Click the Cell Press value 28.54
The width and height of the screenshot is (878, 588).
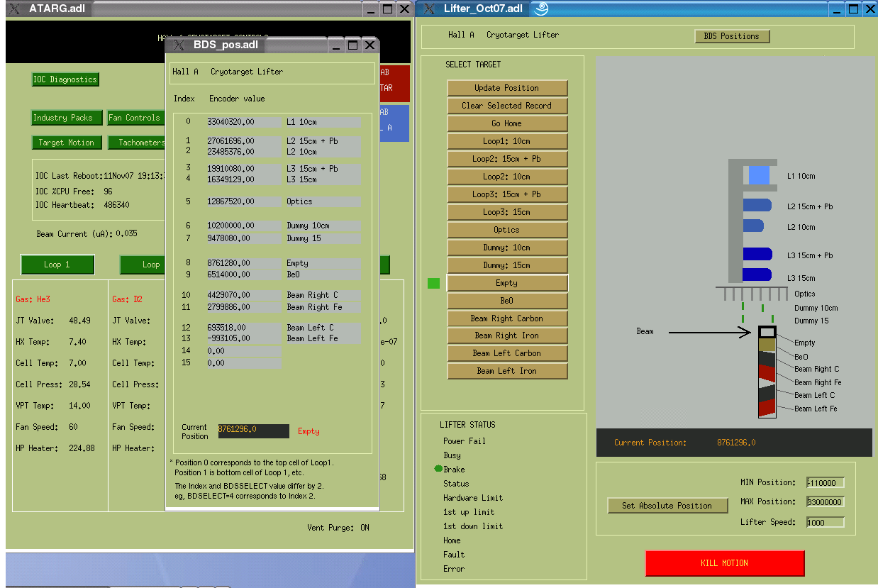79,384
